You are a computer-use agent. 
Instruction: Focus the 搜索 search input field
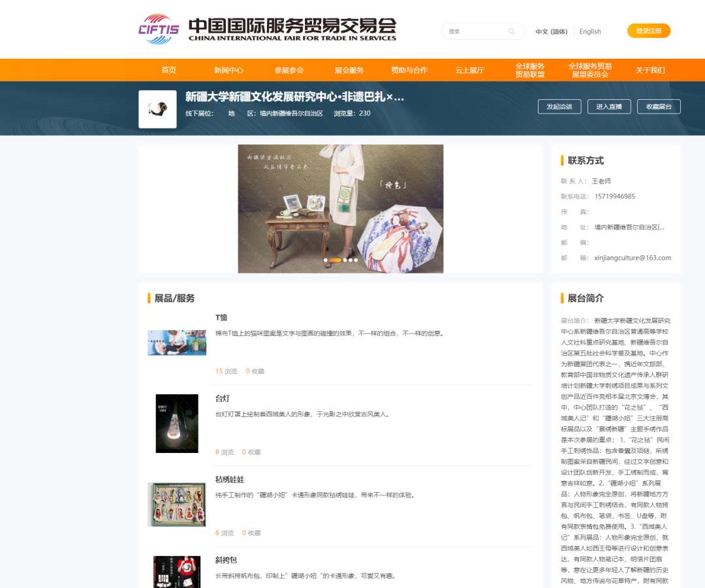[483, 31]
